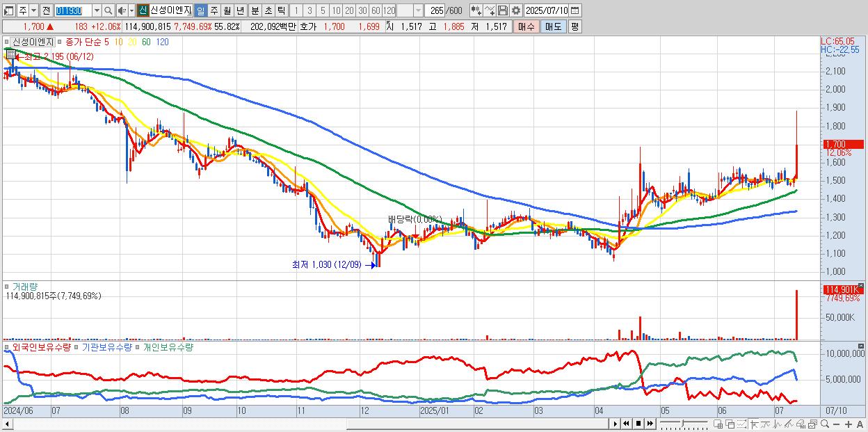Click the 265 candle count input field
Viewport: 868px width, 432px height.
(434, 10)
